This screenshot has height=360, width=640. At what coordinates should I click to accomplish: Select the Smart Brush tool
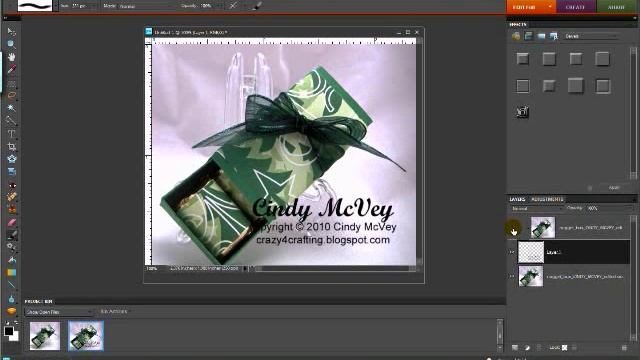tap(11, 247)
